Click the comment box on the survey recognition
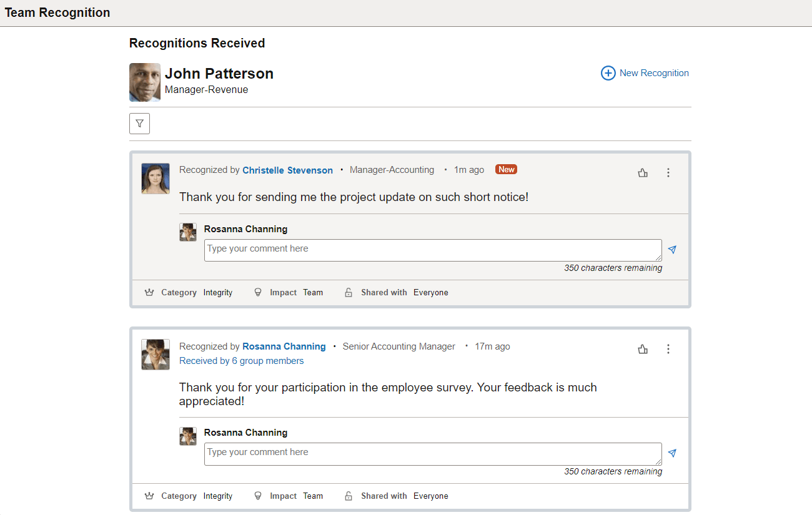 pos(433,453)
